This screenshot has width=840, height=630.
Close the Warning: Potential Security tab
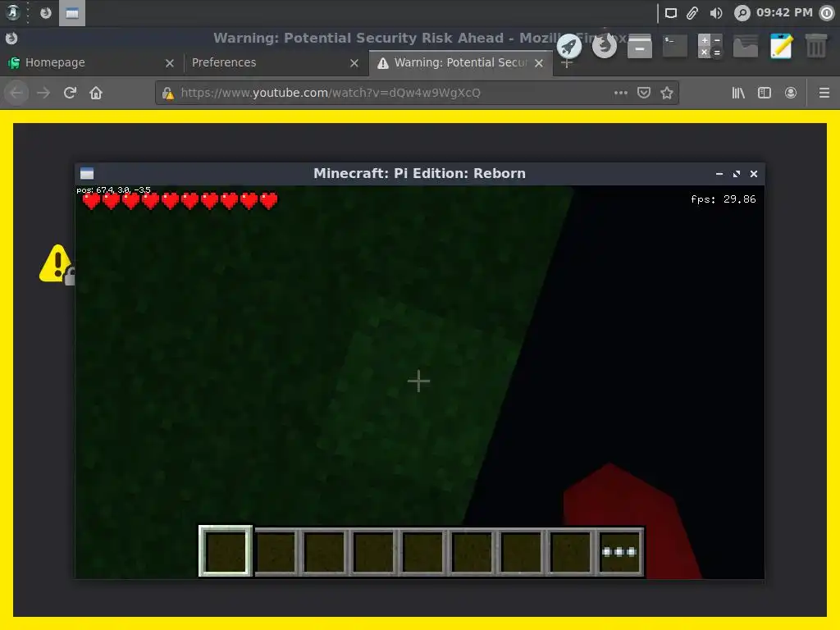[x=539, y=63]
